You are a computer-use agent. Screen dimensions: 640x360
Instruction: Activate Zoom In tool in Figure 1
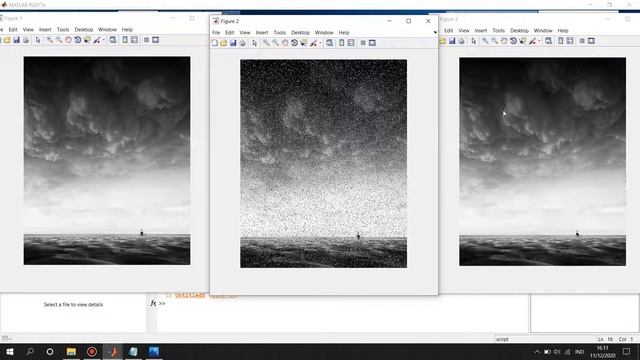click(49, 40)
